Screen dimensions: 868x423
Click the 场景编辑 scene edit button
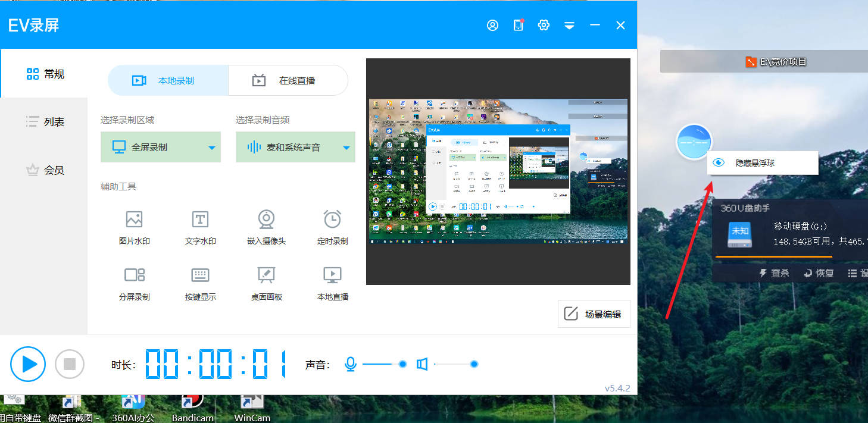point(594,314)
